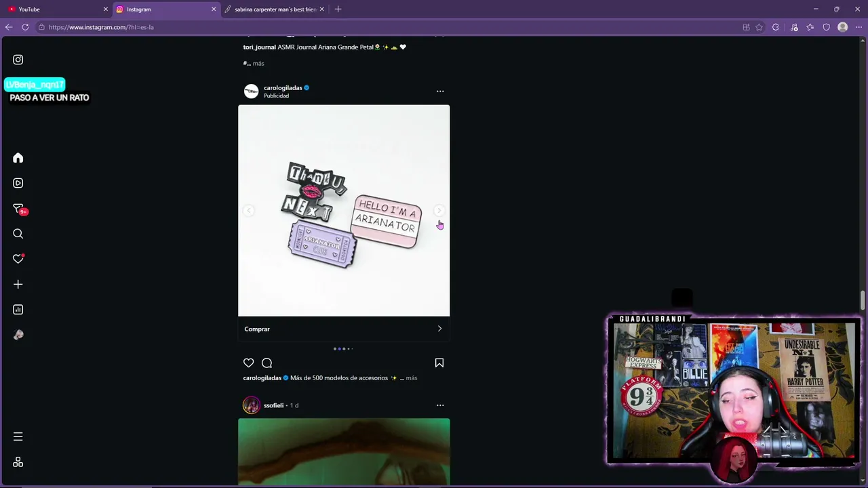
Task: Close the sabrina carpenter tab
Action: [322, 9]
